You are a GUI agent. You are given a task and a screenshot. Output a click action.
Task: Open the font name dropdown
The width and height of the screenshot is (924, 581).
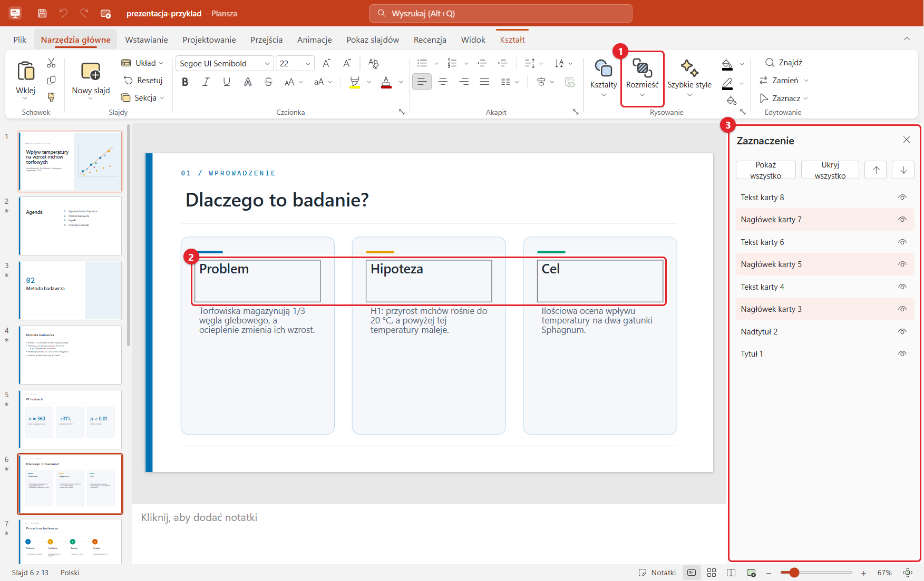[267, 64]
